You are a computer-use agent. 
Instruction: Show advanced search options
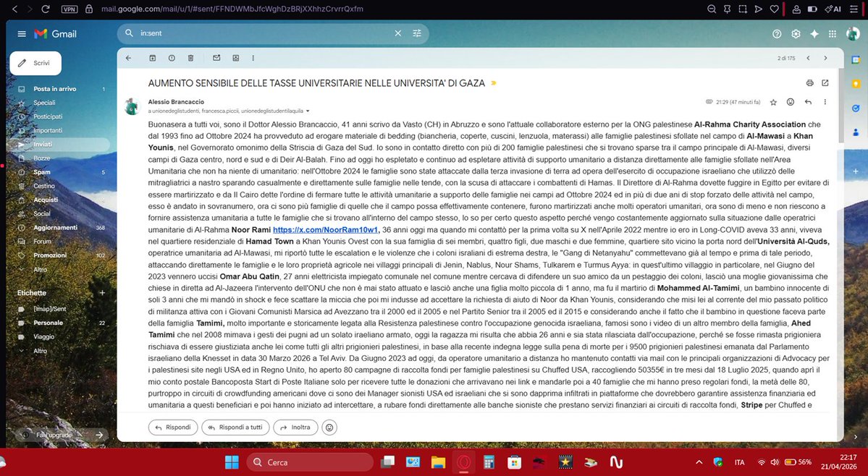[x=417, y=33]
